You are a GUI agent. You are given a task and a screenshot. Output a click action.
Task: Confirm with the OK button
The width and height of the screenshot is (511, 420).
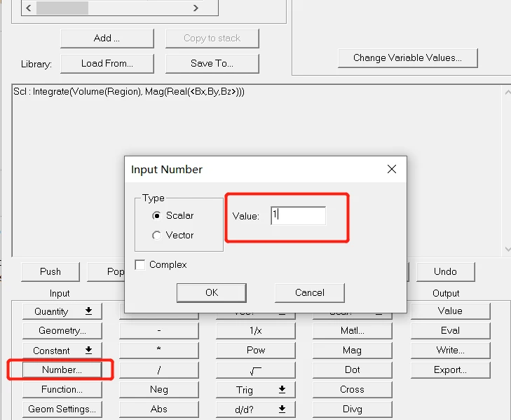click(x=212, y=292)
